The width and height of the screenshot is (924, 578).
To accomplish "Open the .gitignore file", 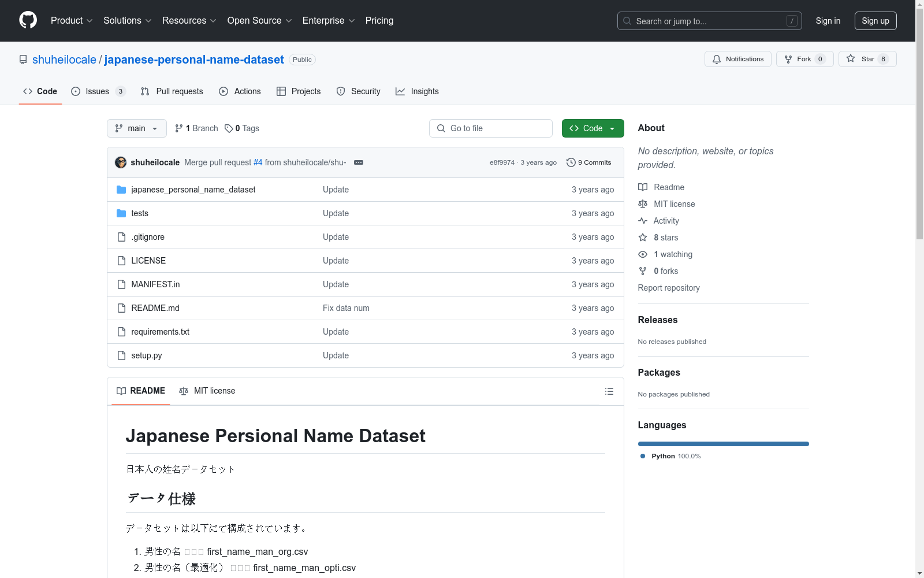I will click(148, 237).
